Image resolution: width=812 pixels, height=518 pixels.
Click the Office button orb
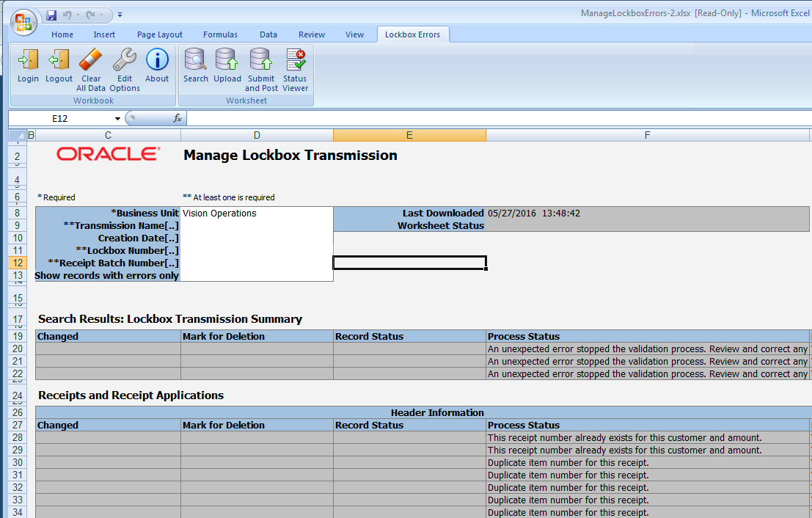23,22
